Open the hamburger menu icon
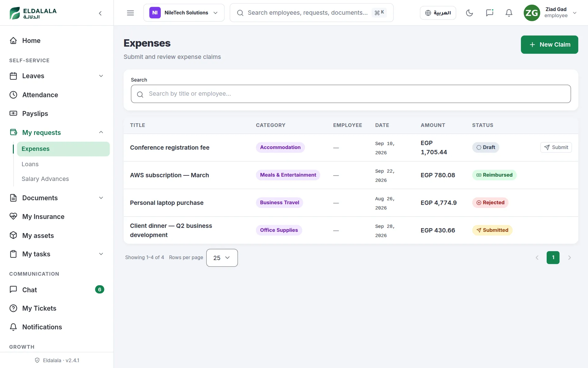The image size is (588, 368). pyautogui.click(x=130, y=13)
